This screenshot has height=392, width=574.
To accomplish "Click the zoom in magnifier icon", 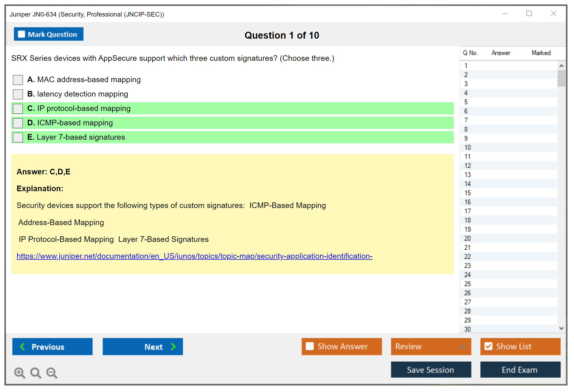I will click(x=19, y=373).
